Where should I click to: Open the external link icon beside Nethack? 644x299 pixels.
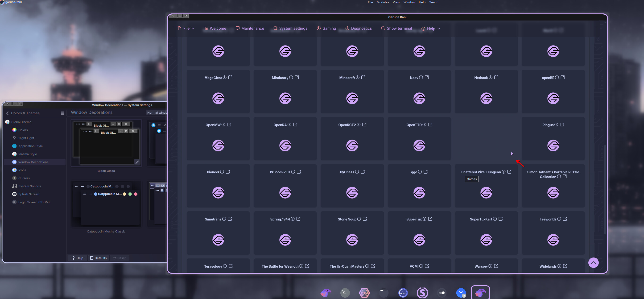pos(496,78)
